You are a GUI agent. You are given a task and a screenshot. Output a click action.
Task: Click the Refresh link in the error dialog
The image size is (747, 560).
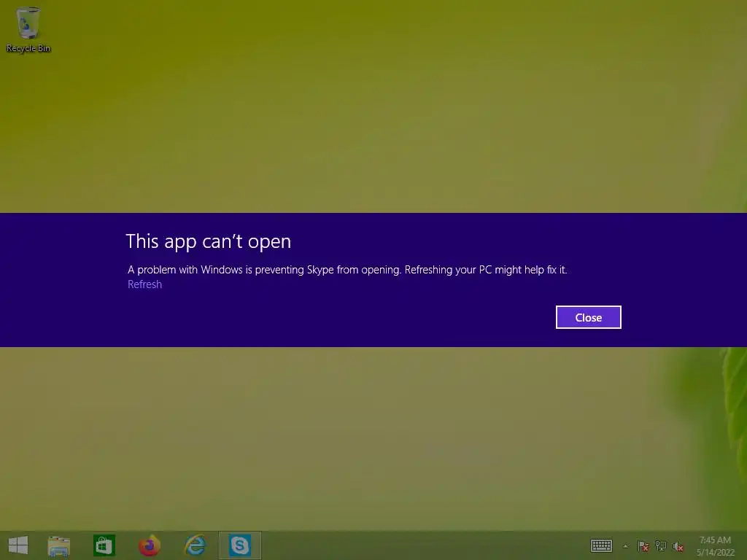(x=145, y=284)
